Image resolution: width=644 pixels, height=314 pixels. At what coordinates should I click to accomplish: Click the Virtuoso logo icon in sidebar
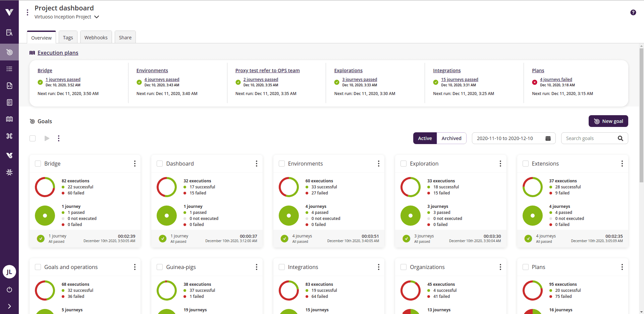9,12
